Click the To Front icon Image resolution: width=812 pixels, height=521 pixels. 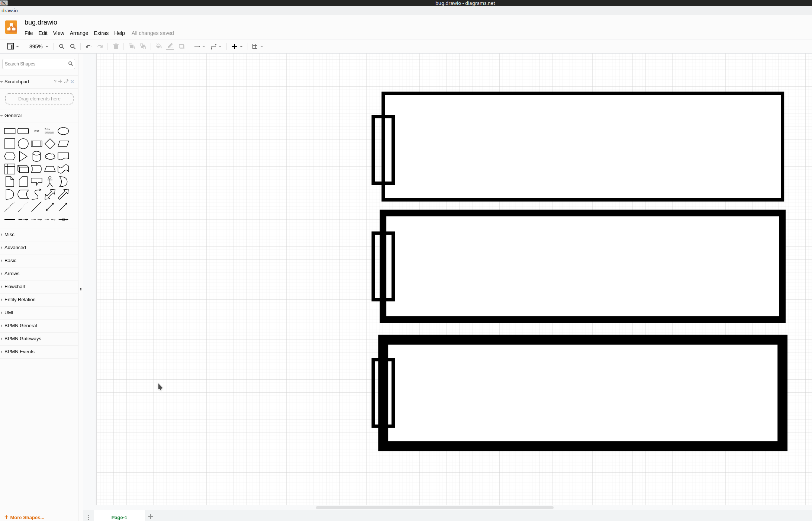click(x=132, y=46)
